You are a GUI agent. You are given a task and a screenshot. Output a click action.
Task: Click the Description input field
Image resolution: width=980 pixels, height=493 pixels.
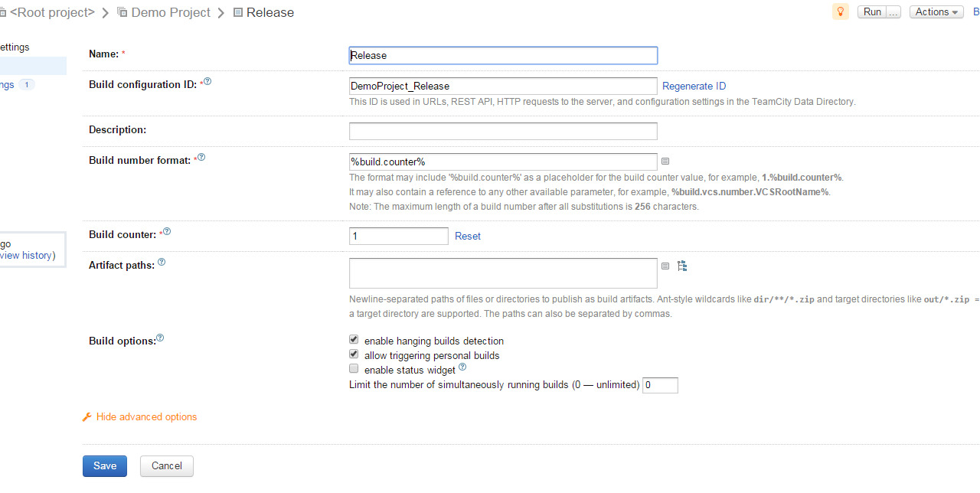(503, 131)
